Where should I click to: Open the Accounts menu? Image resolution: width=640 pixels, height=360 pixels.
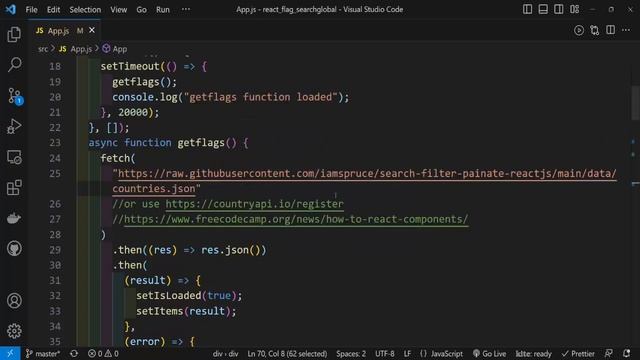coord(14,301)
